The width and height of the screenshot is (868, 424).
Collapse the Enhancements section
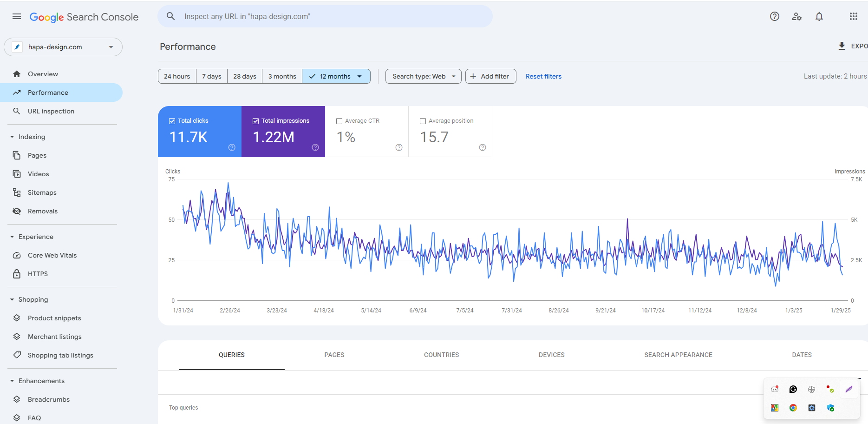pyautogui.click(x=12, y=381)
